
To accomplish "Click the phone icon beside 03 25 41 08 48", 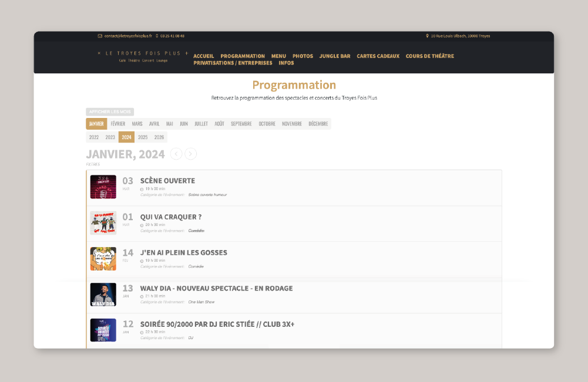I will click(157, 36).
